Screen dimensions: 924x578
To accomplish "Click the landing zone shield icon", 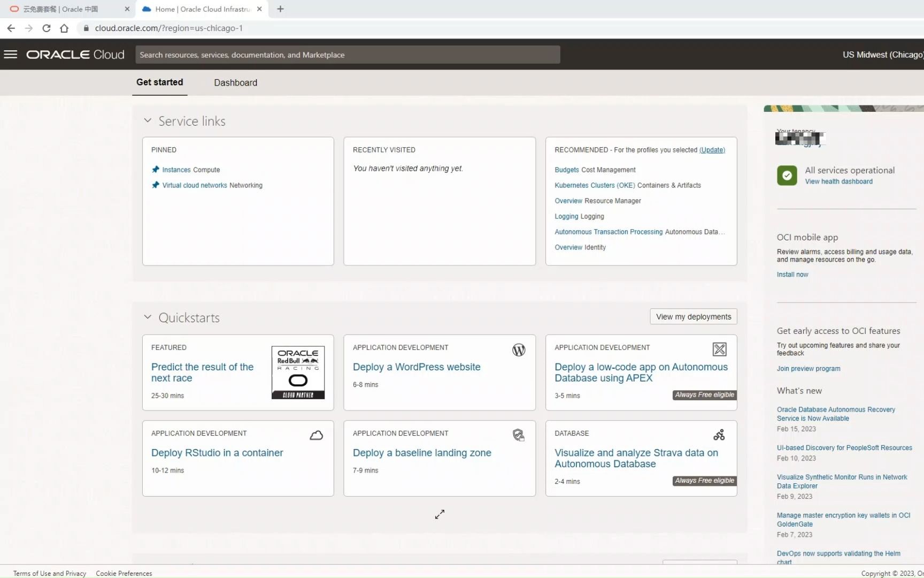I will [519, 435].
